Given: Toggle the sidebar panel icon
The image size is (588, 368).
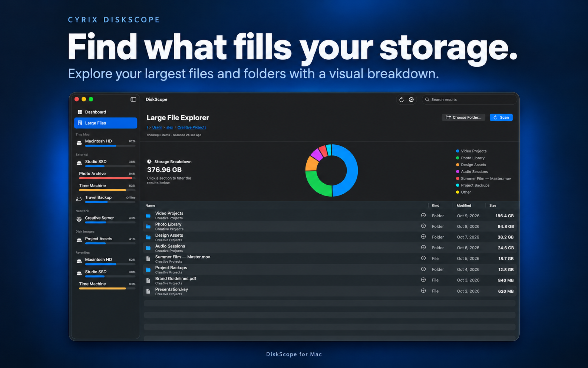Looking at the screenshot, I should (133, 99).
